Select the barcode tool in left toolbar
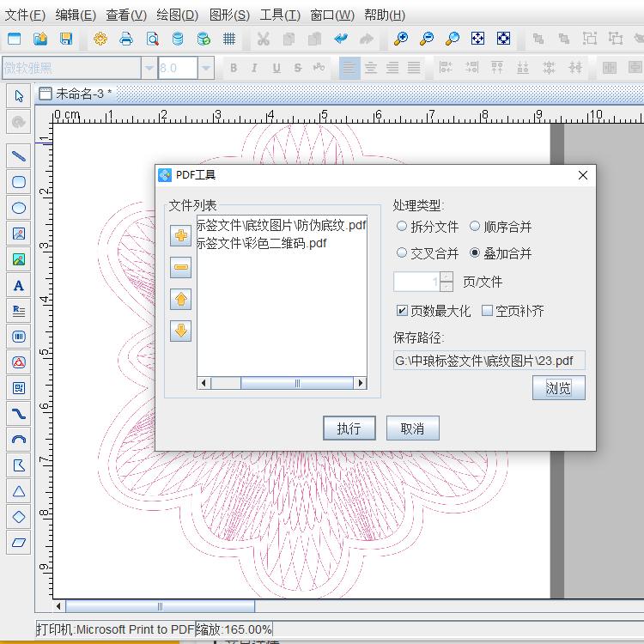 [x=18, y=337]
